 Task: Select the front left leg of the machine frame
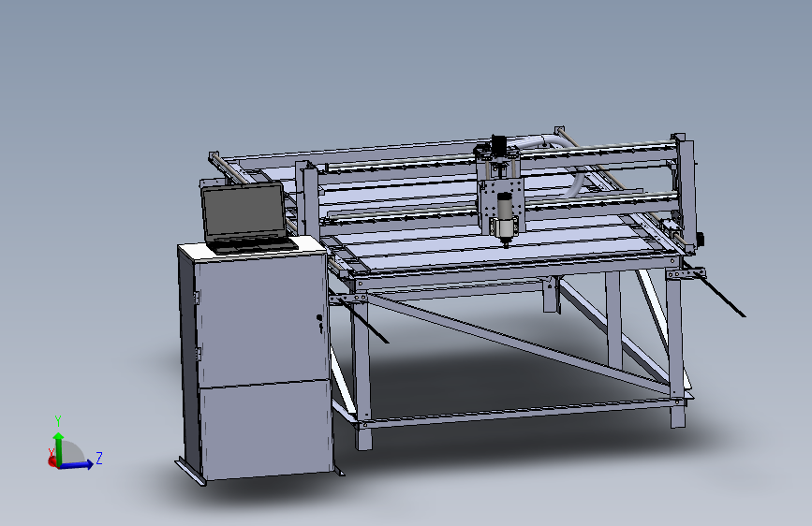click(x=362, y=371)
